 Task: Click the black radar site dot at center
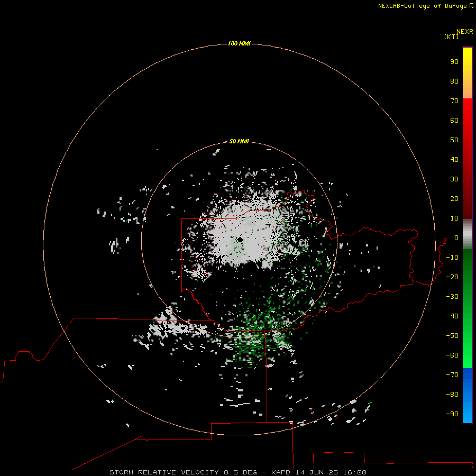coord(241,240)
